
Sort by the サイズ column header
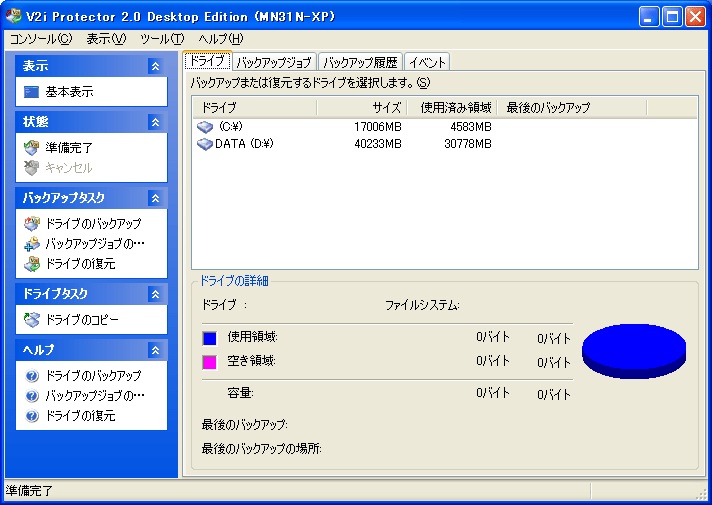point(362,108)
